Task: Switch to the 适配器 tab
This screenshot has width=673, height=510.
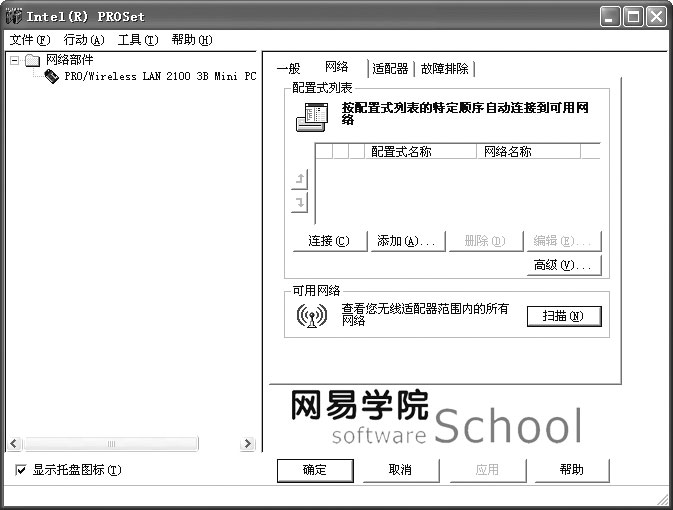Action: 390,69
